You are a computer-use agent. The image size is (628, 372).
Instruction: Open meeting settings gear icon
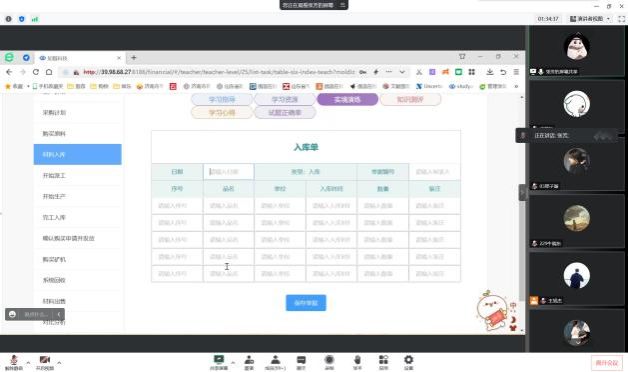point(409,362)
